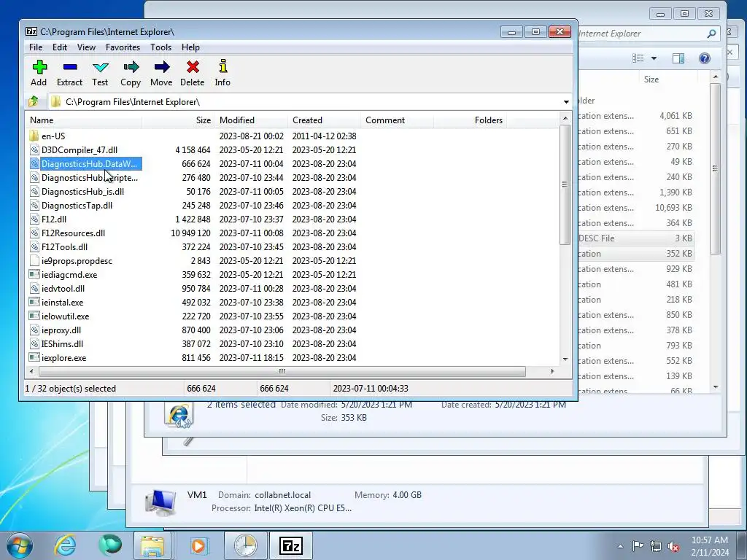Go up one folder level icon
This screenshot has height=560, width=747.
point(34,101)
